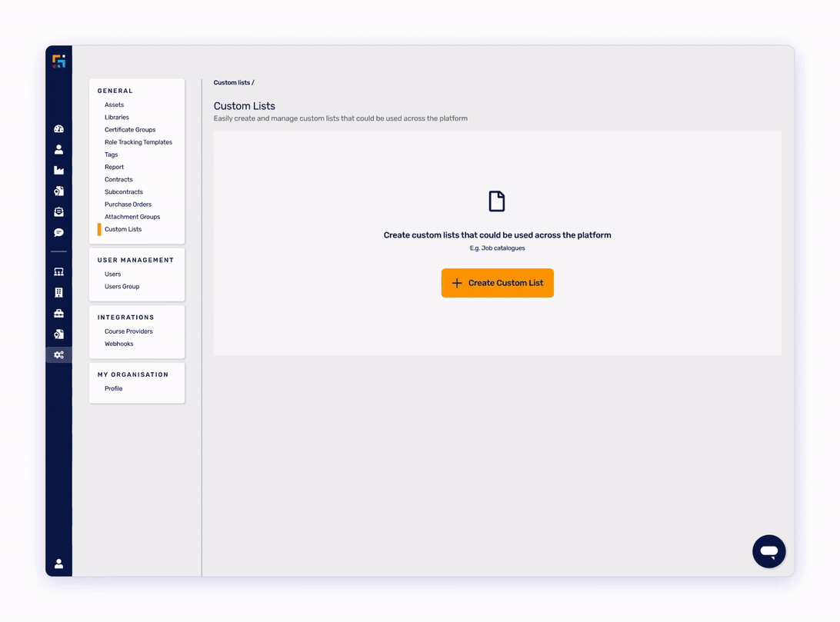Open the round chat support widget

tap(768, 551)
